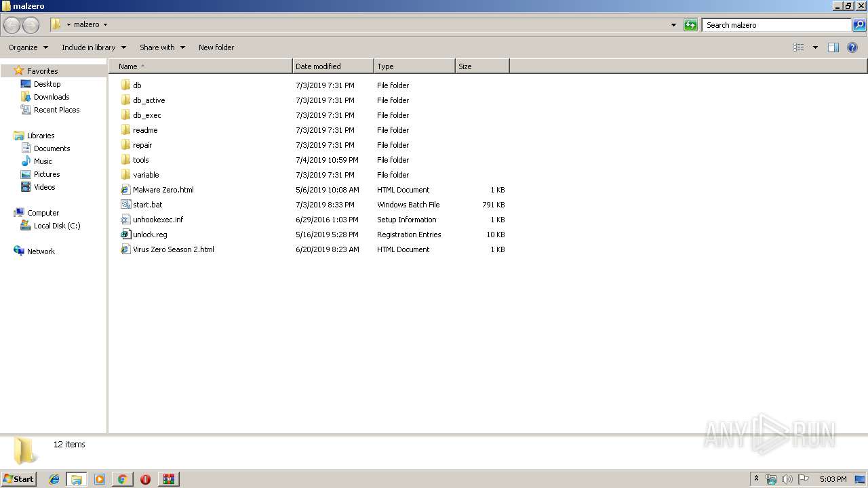
Task: Expand the malzero breadcrumb arrow
Action: (x=105, y=25)
